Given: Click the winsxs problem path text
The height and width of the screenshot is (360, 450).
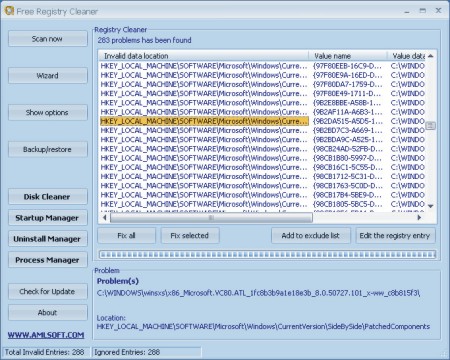Looking at the screenshot, I should pyautogui.click(x=258, y=293).
